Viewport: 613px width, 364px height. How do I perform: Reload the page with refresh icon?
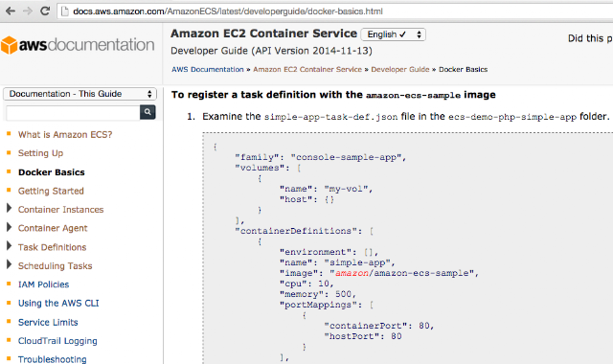click(x=45, y=11)
